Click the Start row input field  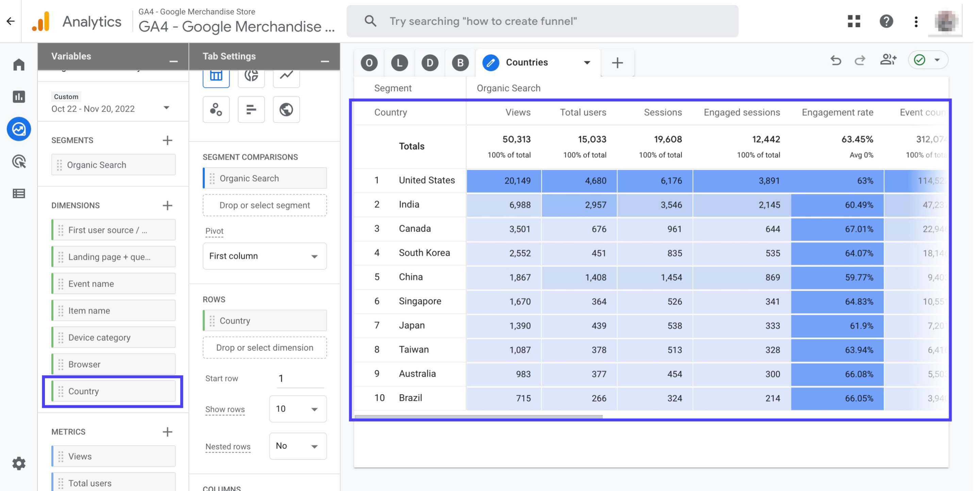pyautogui.click(x=300, y=378)
